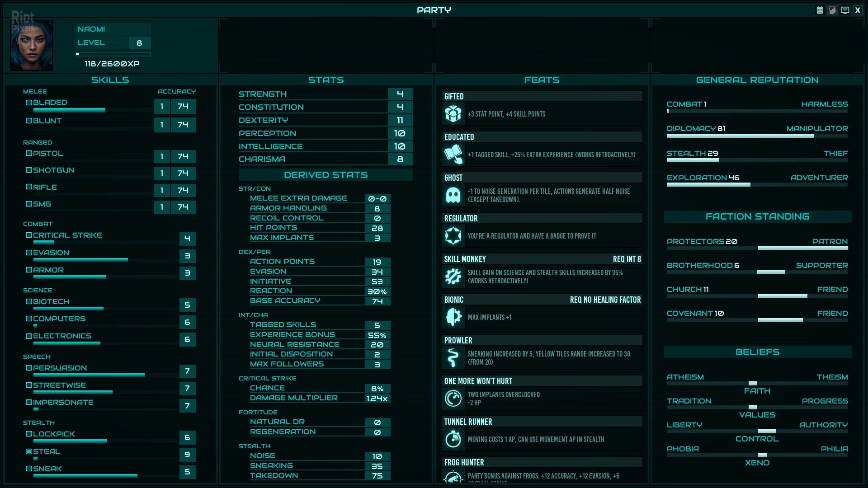Select Naomi's portrait thumbnail

pos(31,44)
